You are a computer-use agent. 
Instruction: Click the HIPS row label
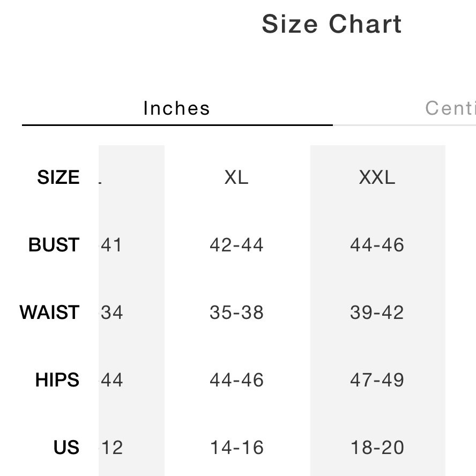click(x=57, y=380)
